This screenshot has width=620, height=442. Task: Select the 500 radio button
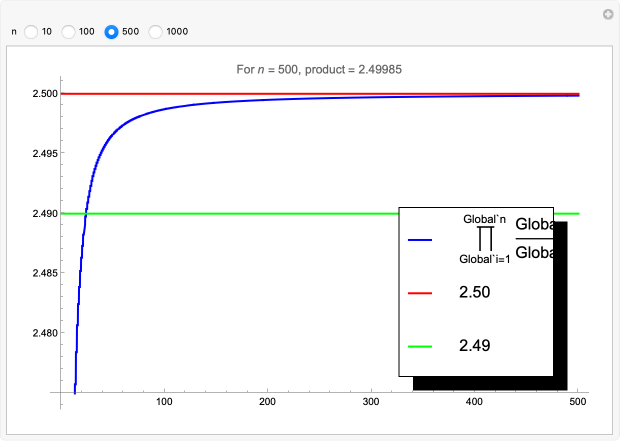pos(112,32)
